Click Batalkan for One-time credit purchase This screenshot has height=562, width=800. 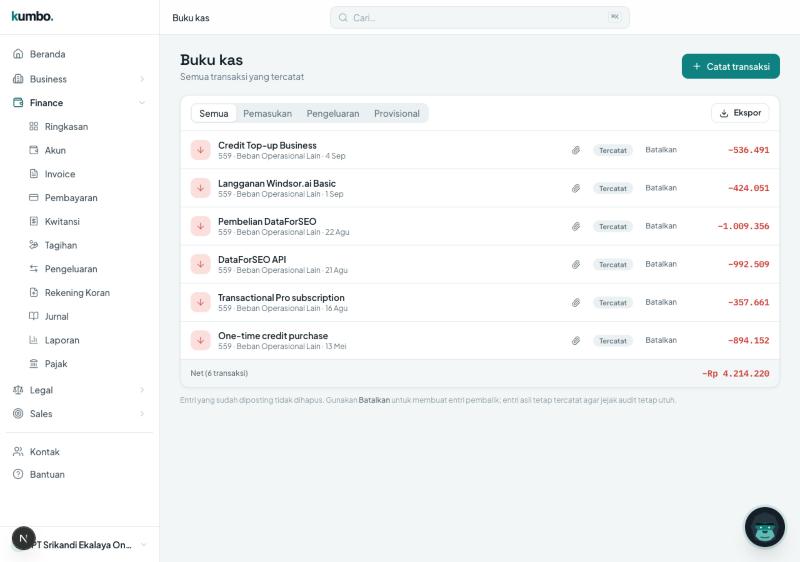[x=661, y=340]
